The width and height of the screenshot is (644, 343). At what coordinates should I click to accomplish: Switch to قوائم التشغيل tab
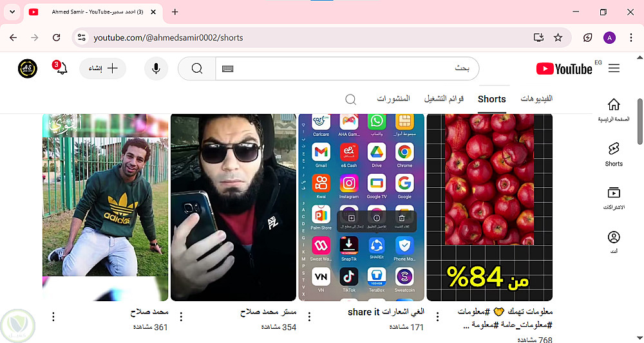[444, 99]
